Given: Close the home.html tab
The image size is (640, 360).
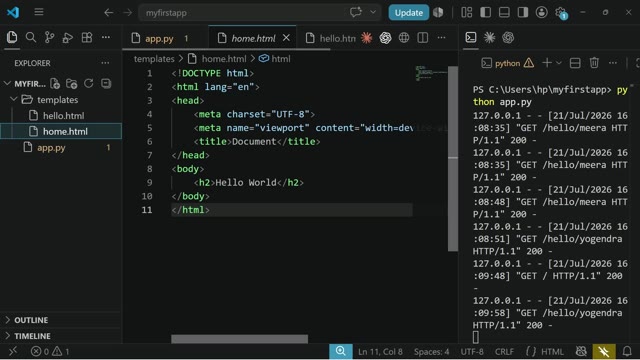Looking at the screenshot, I should [x=287, y=38].
